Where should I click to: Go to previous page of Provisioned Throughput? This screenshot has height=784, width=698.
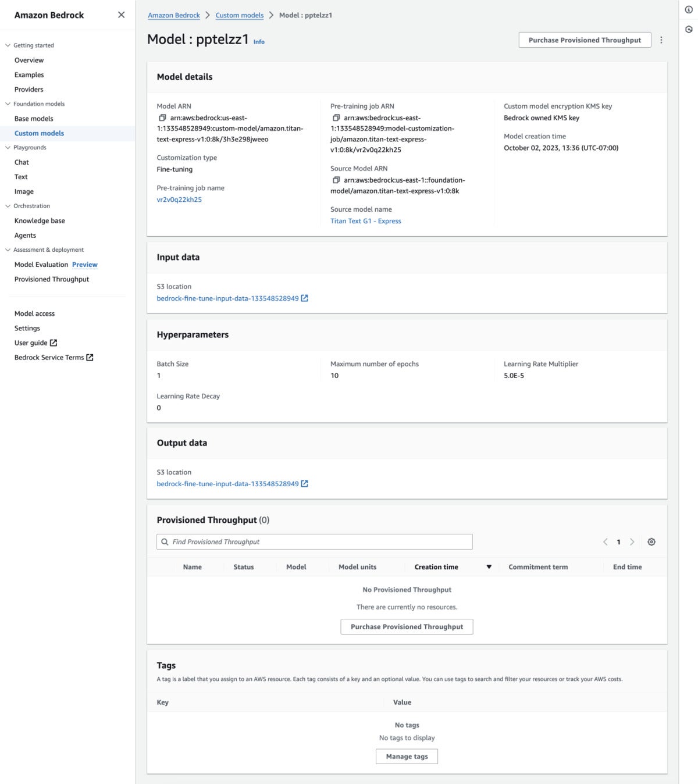[x=605, y=542]
